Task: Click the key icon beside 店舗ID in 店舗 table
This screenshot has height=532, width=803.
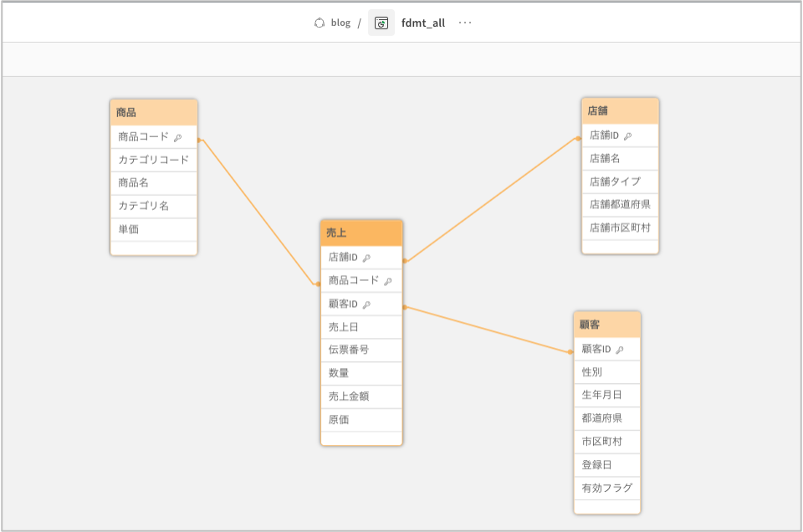Action: coord(627,136)
